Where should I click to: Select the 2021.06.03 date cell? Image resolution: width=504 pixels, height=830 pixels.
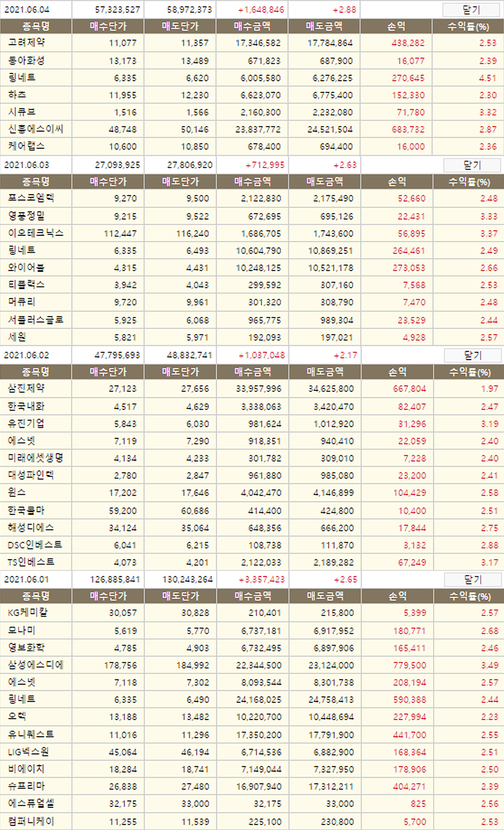pos(26,165)
